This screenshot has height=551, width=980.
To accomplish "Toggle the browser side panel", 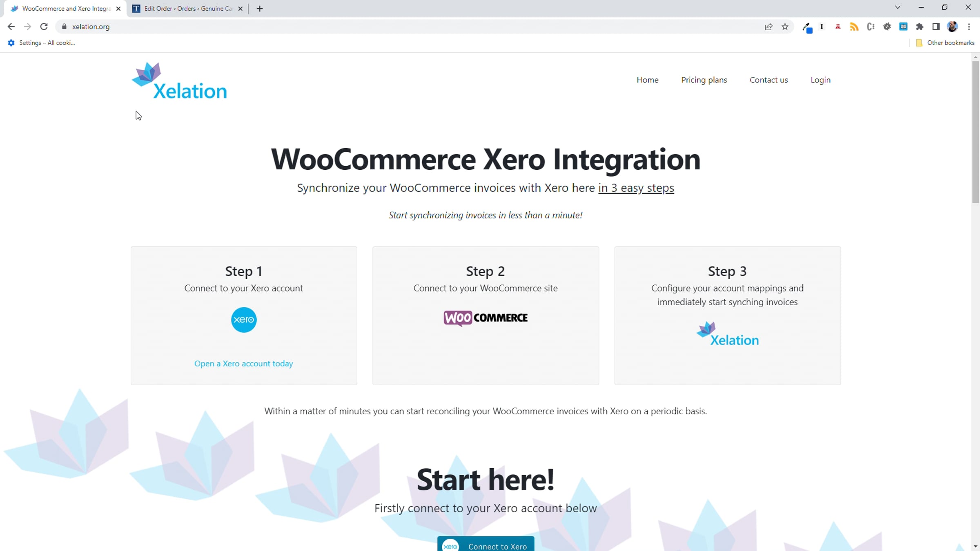I will point(936,27).
